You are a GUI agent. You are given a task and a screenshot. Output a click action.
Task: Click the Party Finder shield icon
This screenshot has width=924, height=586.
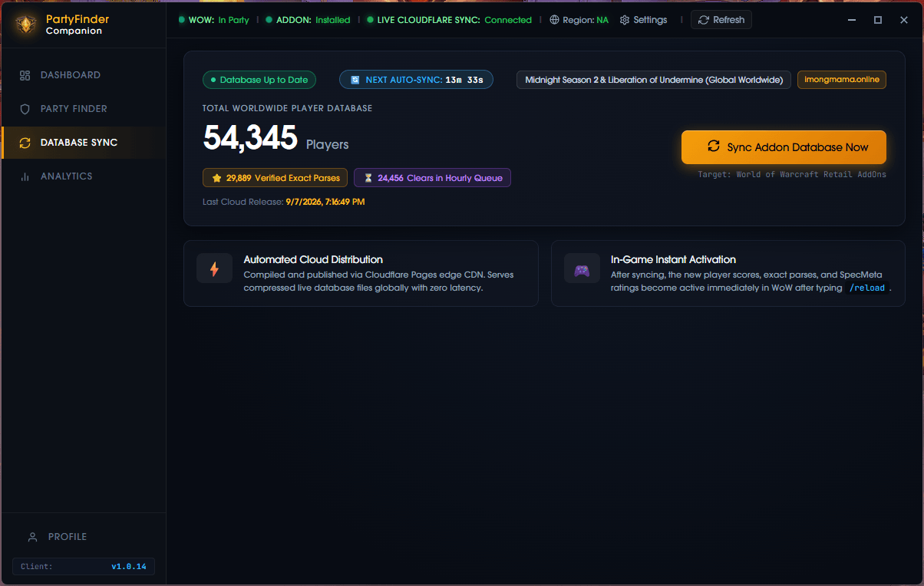25,109
